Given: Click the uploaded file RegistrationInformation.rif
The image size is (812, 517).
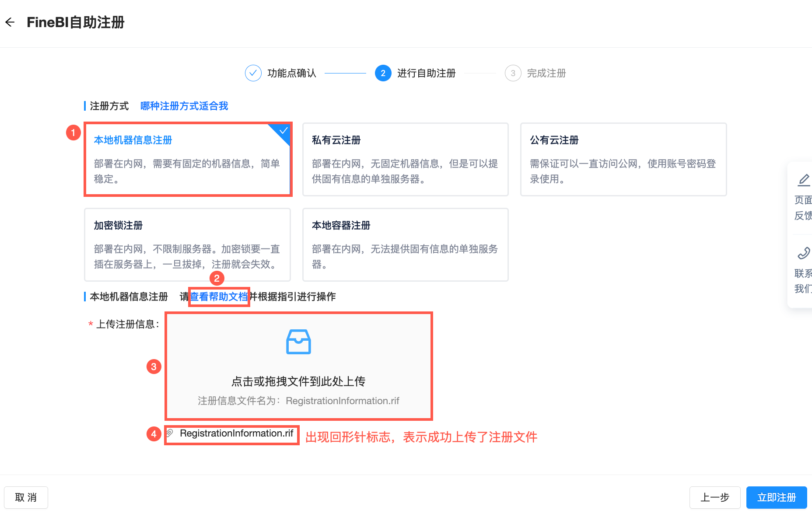Looking at the screenshot, I should (x=236, y=433).
